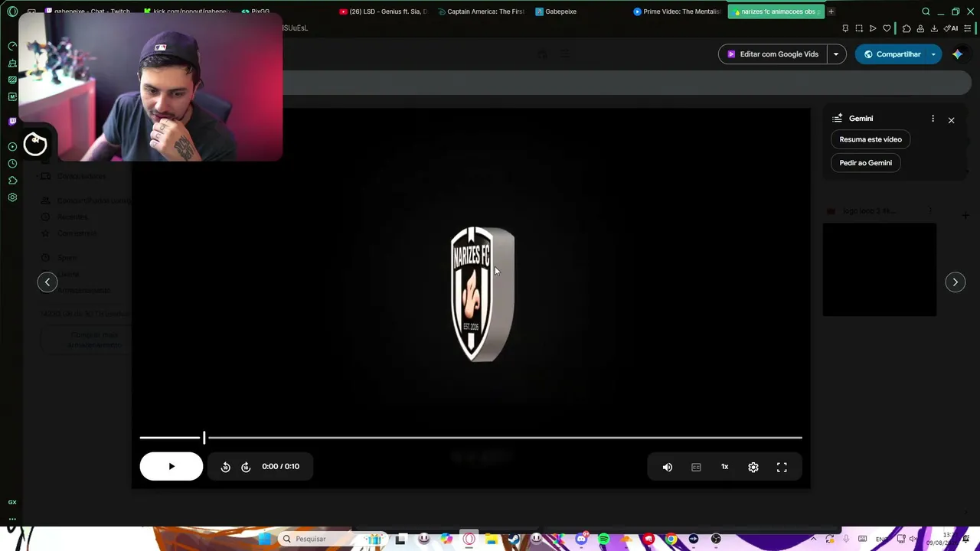Click the browser tab search icon
This screenshot has width=980, height=551.
coord(926,11)
